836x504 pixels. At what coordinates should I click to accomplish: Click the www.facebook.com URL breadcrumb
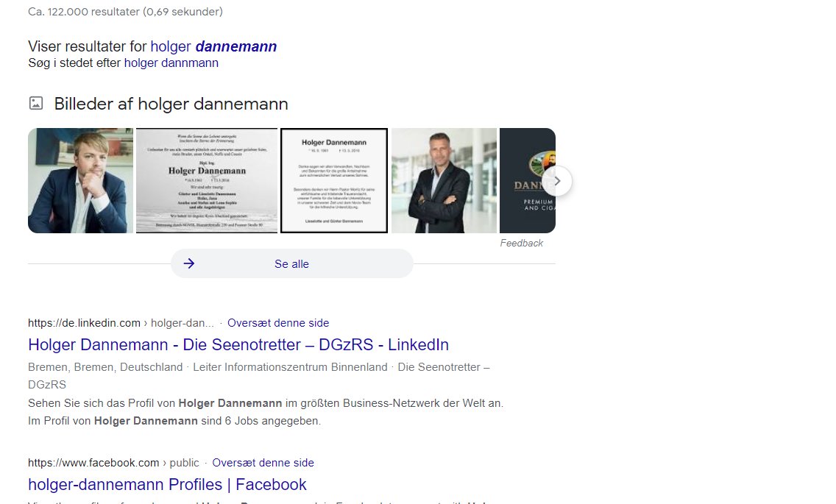tap(113, 462)
